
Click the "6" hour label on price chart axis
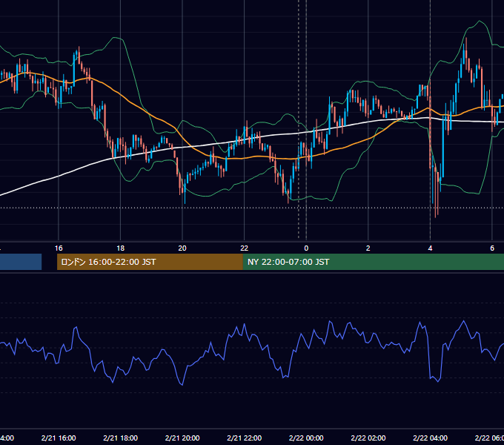coord(492,248)
